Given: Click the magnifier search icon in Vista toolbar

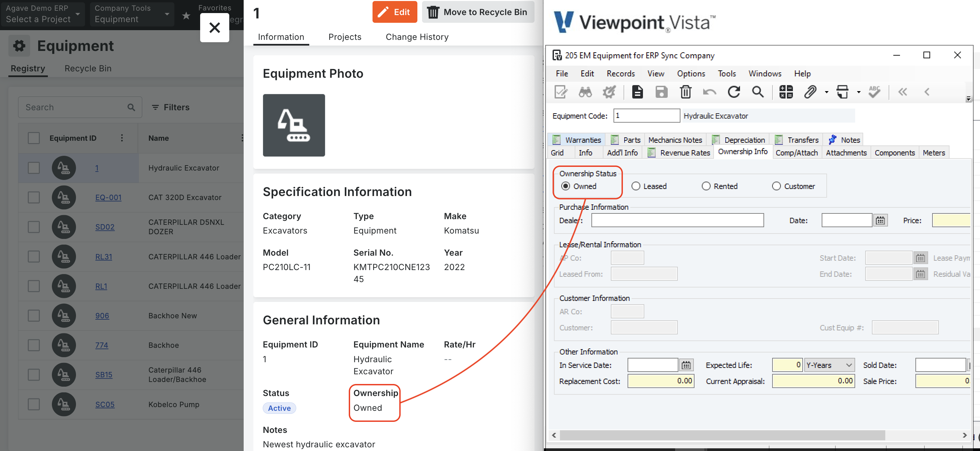Looking at the screenshot, I should [x=758, y=92].
